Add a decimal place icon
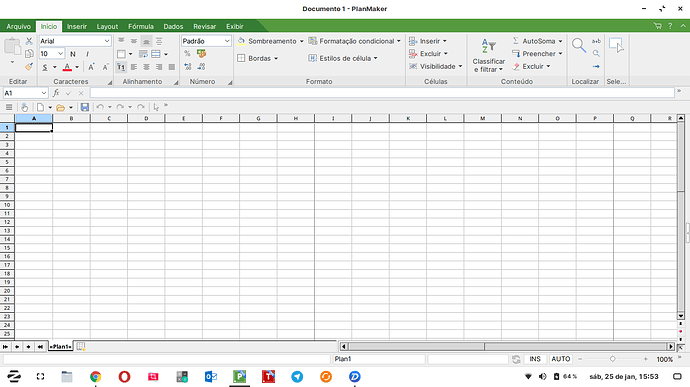Screen dimensions: 690x387 pos(187,66)
